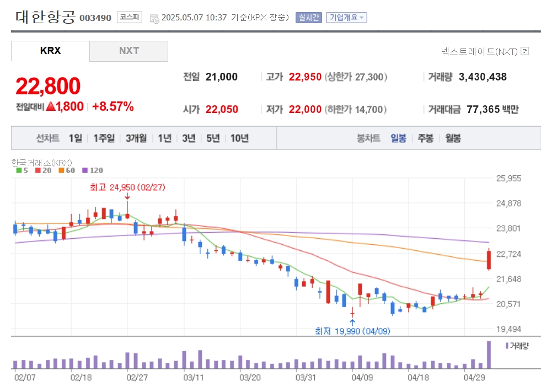This screenshot has height=392, width=541.
Task: Click the 코스피 market badge
Action: (x=130, y=17)
